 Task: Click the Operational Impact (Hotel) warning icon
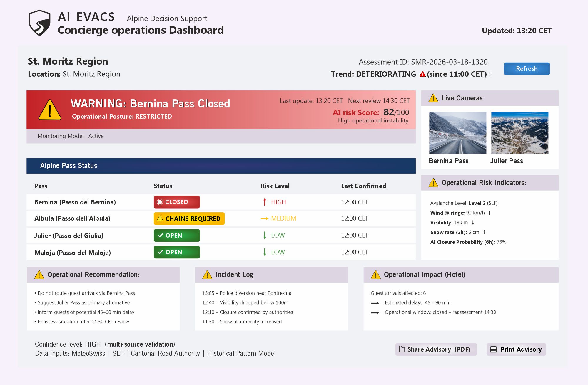tap(376, 275)
